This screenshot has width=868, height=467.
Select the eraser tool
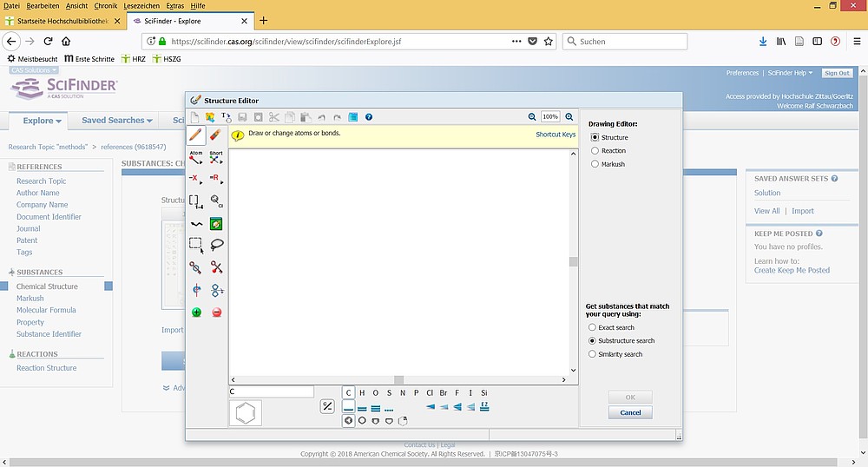point(216,135)
